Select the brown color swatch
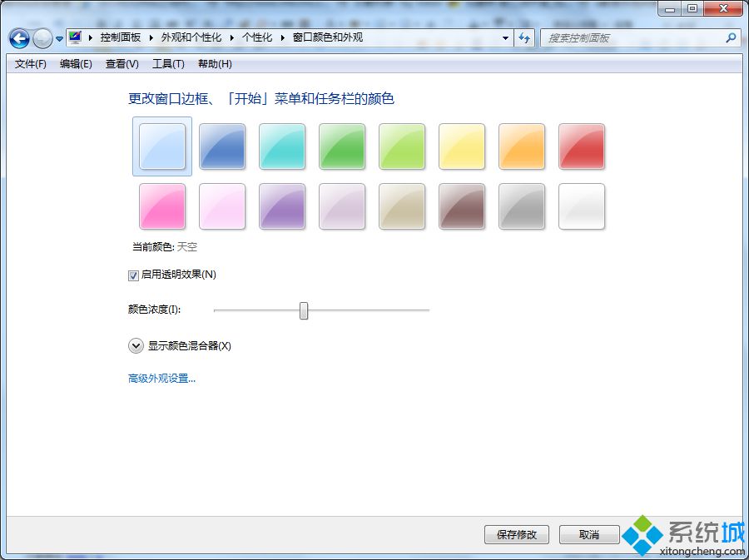The image size is (749, 560). 462,206
